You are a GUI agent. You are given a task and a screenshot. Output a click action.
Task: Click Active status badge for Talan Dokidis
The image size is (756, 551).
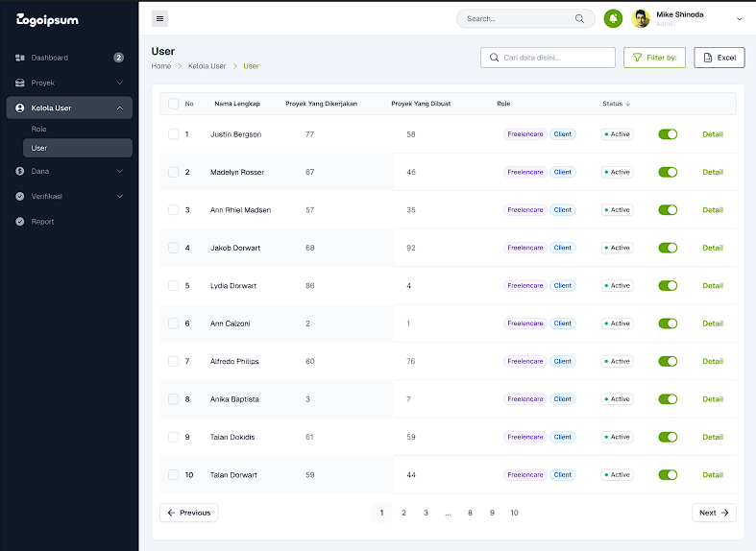coord(617,437)
